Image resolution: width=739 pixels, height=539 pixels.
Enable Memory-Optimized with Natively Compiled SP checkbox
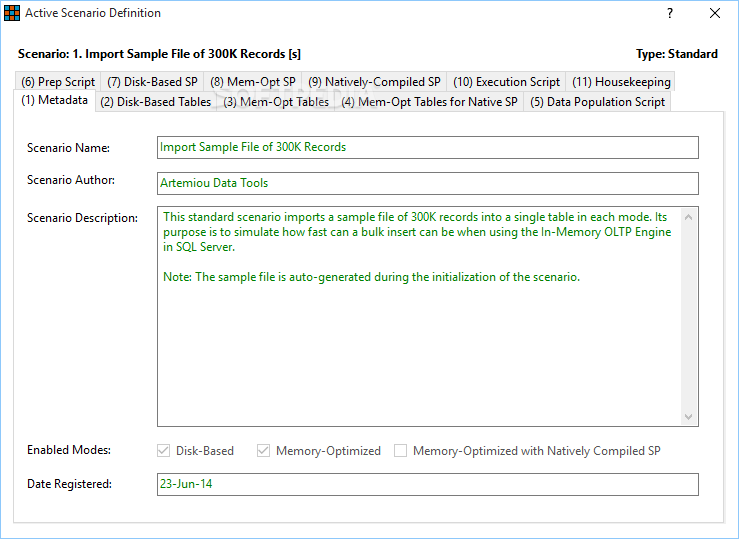[x=401, y=451]
